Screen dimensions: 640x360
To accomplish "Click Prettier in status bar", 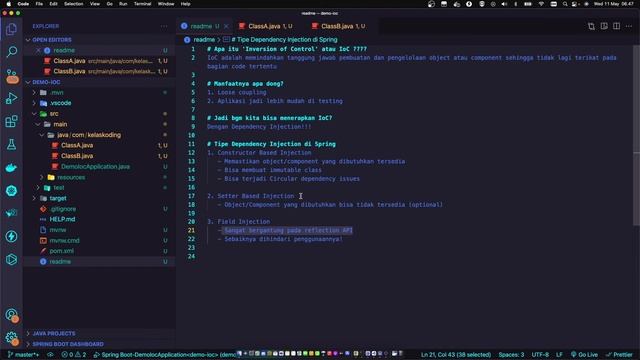I will pos(619,355).
